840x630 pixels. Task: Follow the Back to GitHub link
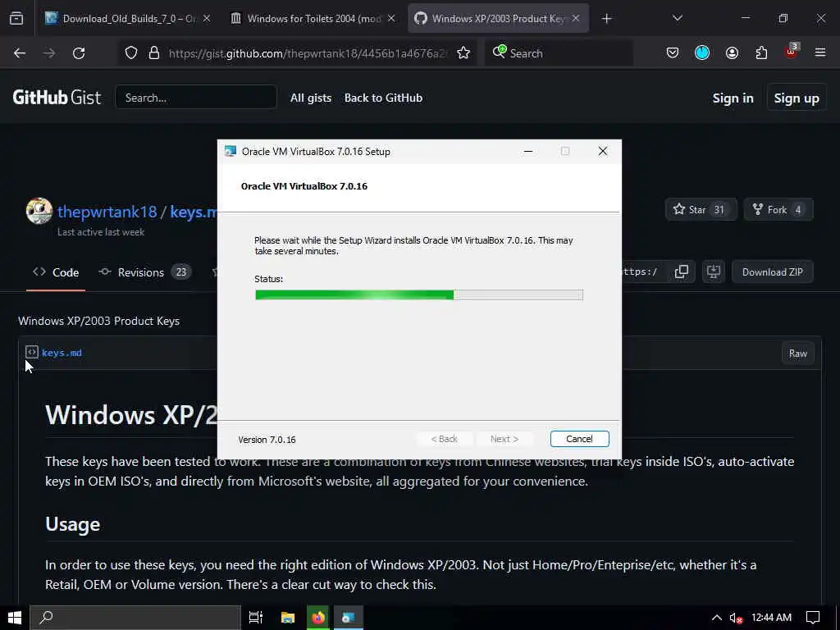point(384,98)
